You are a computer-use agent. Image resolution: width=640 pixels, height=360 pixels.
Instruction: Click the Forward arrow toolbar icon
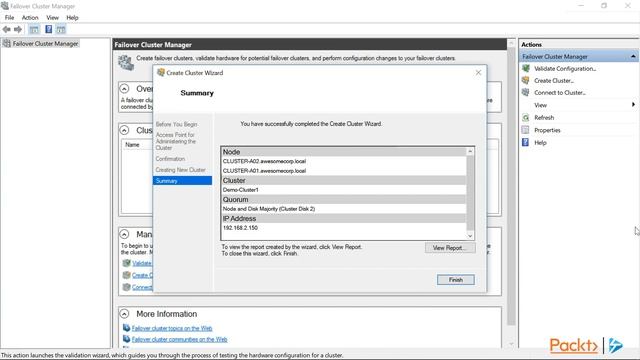(x=18, y=29)
